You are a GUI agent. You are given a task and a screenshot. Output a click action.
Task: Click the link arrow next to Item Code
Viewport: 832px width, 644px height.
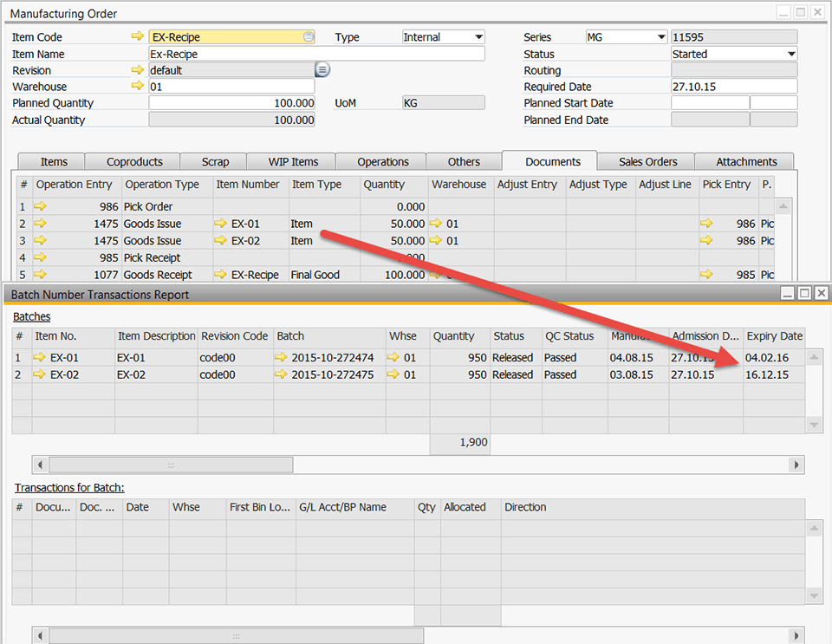tap(139, 36)
